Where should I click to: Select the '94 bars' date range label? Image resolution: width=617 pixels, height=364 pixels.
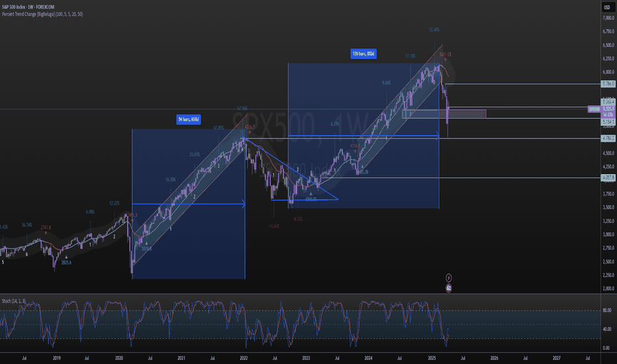point(189,119)
